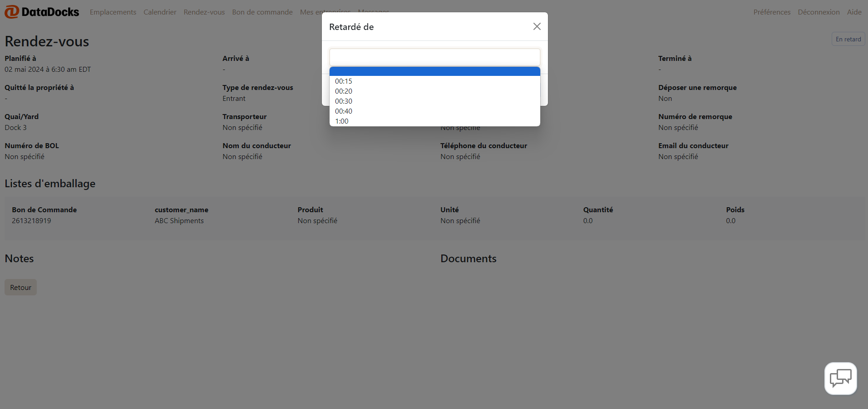The height and width of the screenshot is (409, 868).
Task: Close the Retardé de dialog
Action: (x=537, y=26)
